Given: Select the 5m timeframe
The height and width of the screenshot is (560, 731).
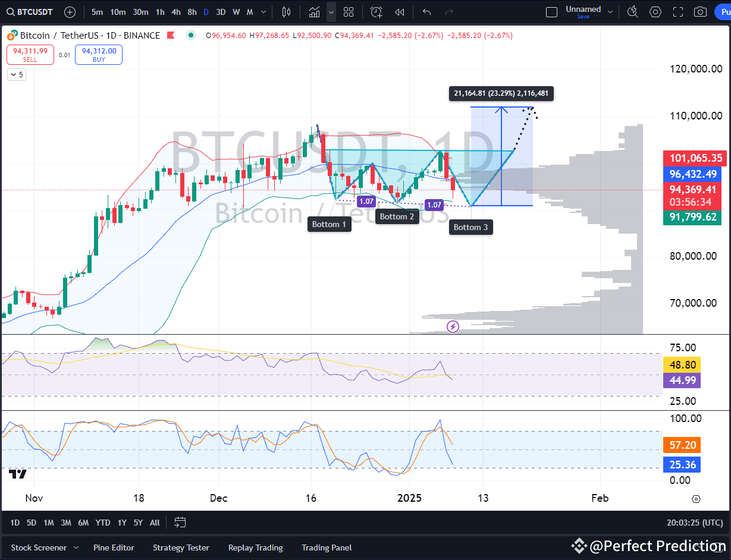Looking at the screenshot, I should [x=97, y=12].
